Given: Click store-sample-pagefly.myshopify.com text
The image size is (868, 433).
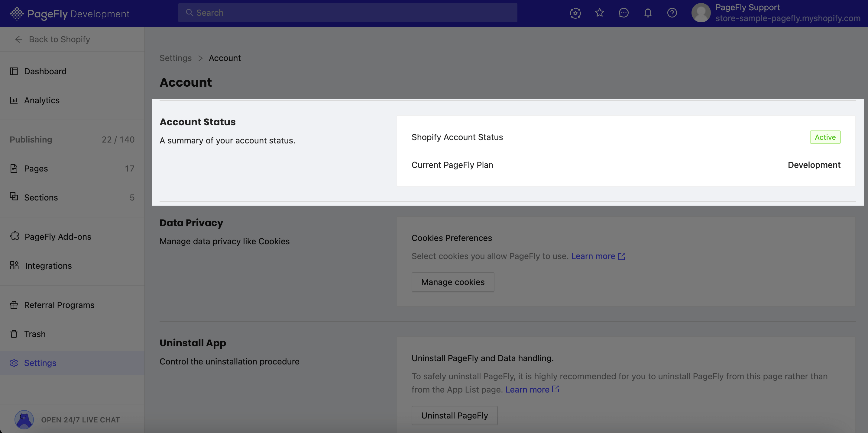Looking at the screenshot, I should pyautogui.click(x=788, y=18).
